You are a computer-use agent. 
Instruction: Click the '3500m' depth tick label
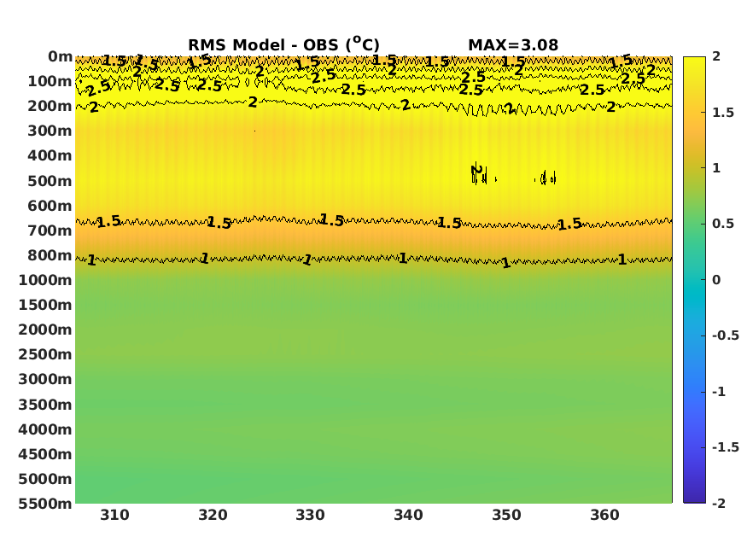click(x=45, y=405)
